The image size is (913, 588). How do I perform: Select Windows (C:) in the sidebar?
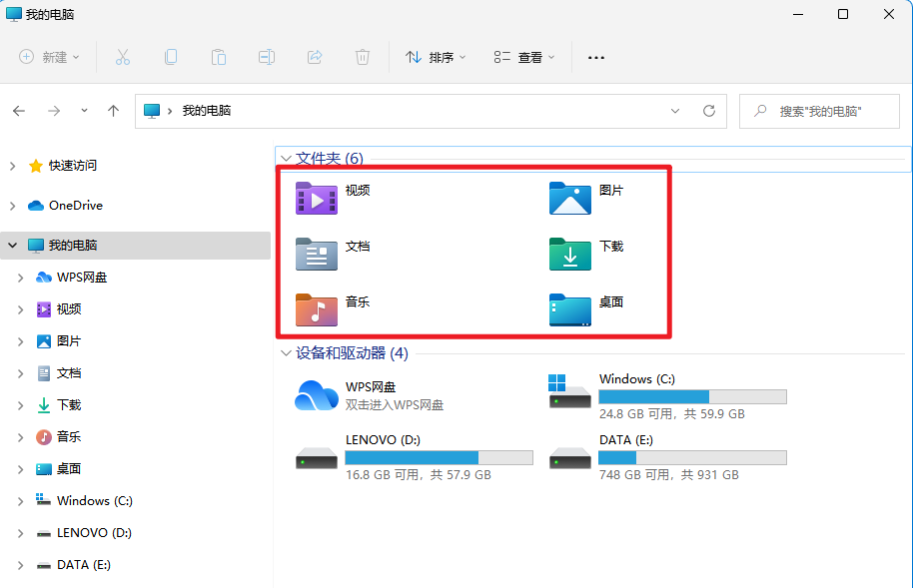point(94,501)
